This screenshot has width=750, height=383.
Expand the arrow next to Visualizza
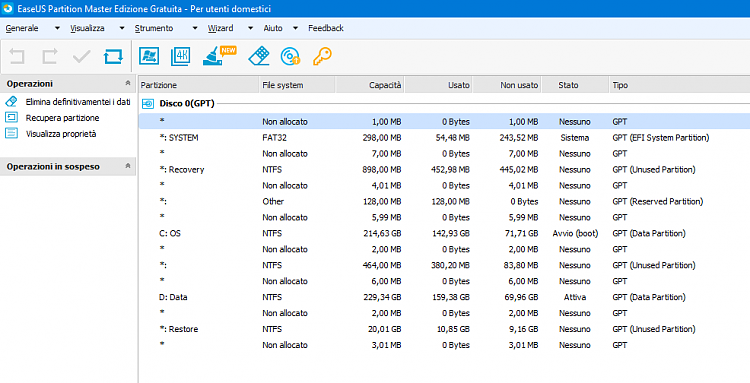122,28
